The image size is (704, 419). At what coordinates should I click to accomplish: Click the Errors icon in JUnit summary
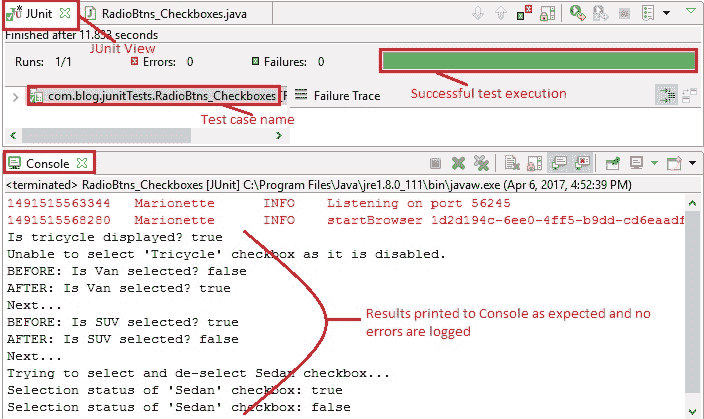pos(134,61)
